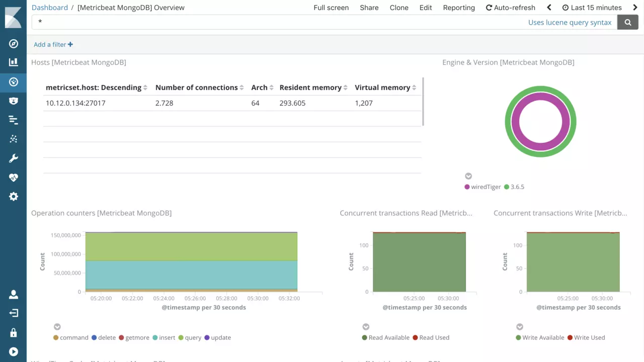Screen dimensions: 644x362
Task: Click the Dashboard breadcrumb link
Action: [49, 8]
